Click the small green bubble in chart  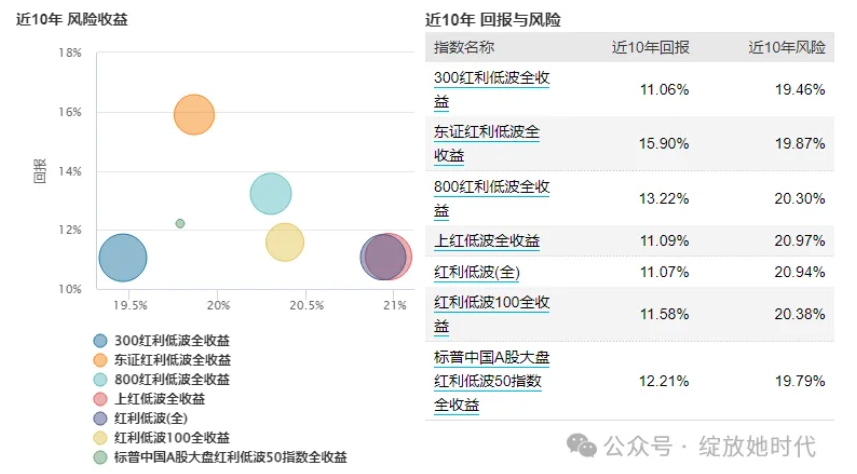[x=180, y=223]
